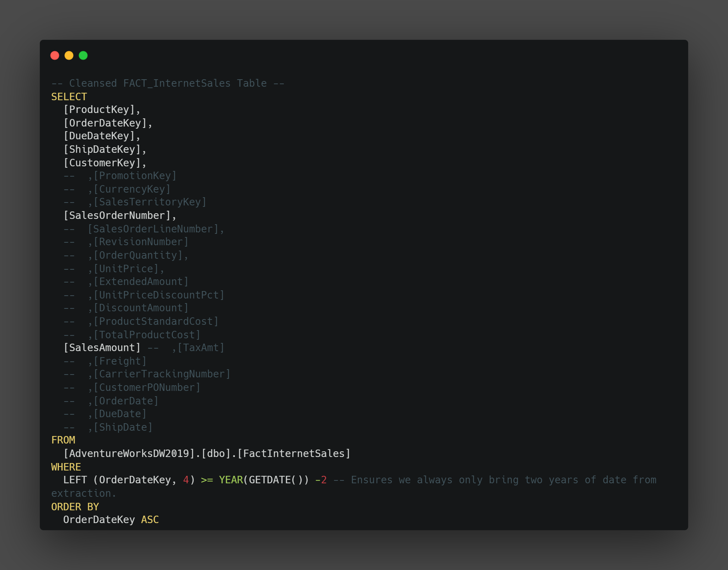
Task: Click the ORDER BY clause
Action: pos(75,506)
